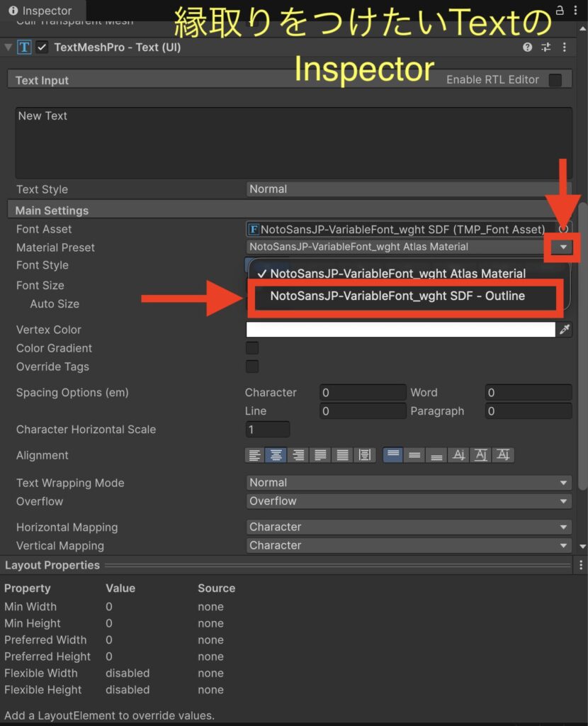Set geometry center horizontal alignment

point(365,455)
